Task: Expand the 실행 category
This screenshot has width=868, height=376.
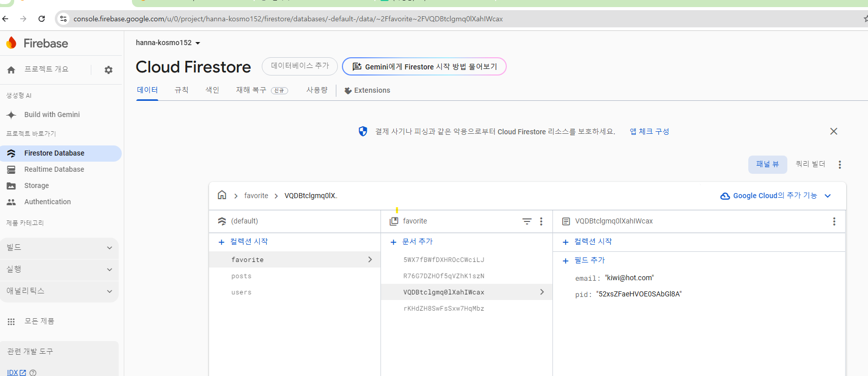Action: 59,270
